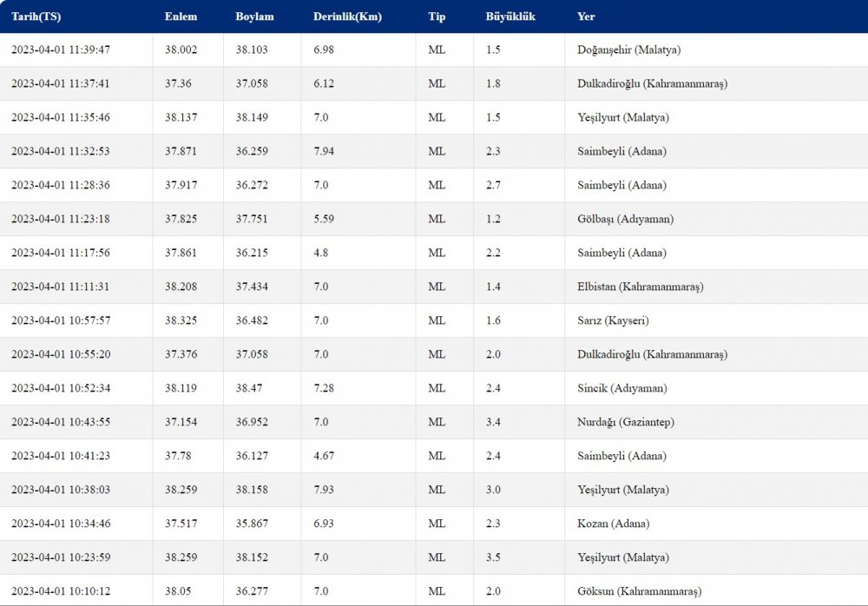The width and height of the screenshot is (868, 606).
Task: Select the Gölbaşı (Adıyaman) row location
Action: coord(625,219)
